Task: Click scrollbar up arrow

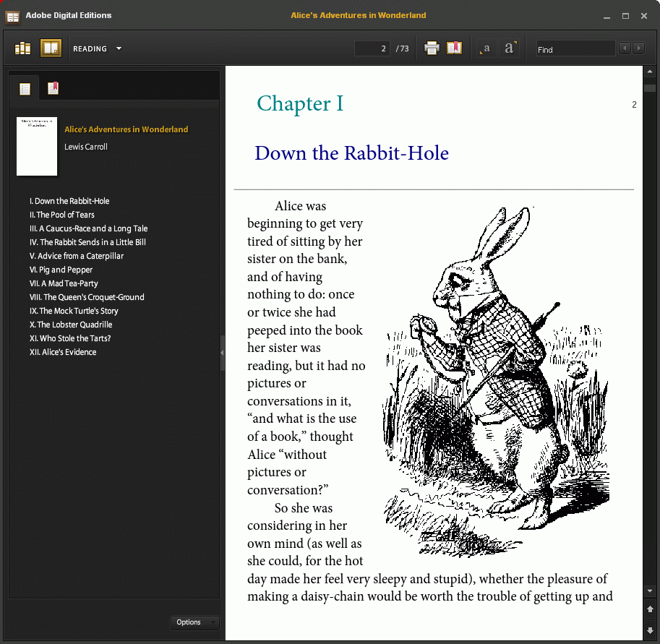Action: (649, 72)
